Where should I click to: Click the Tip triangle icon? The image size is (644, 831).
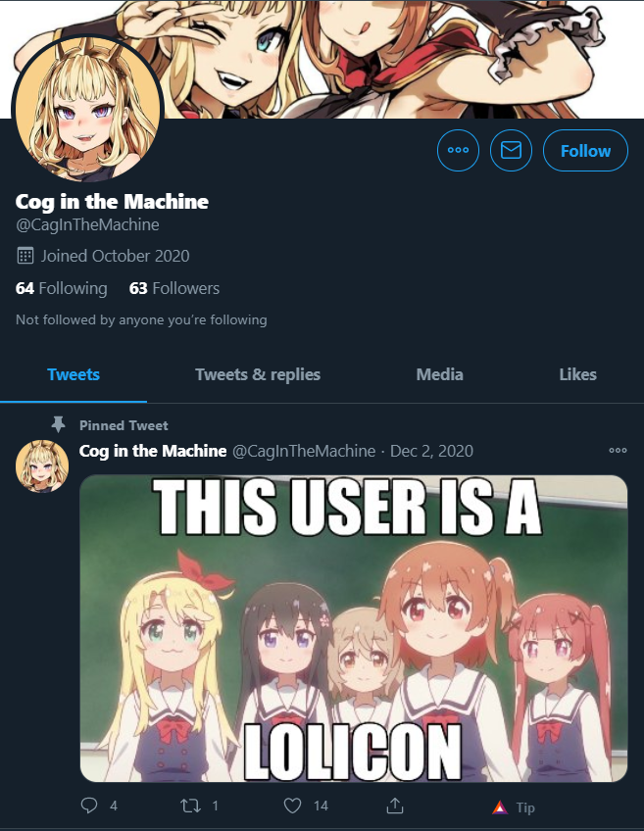pos(499,807)
